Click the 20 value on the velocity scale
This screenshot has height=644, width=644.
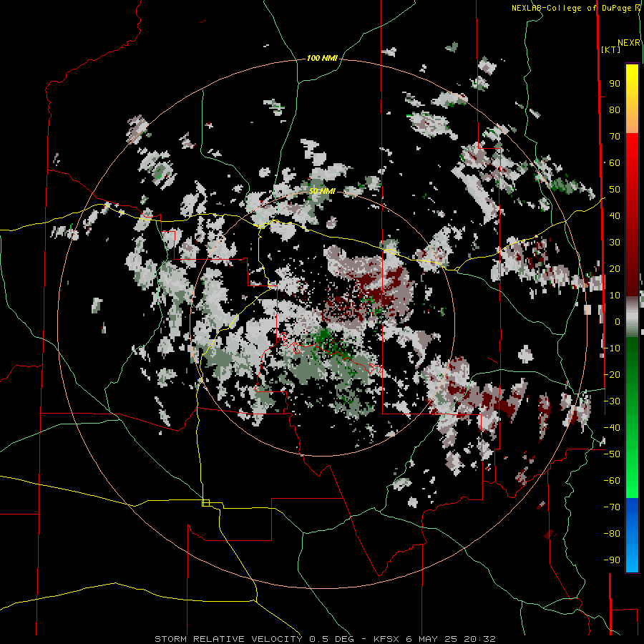(615, 268)
